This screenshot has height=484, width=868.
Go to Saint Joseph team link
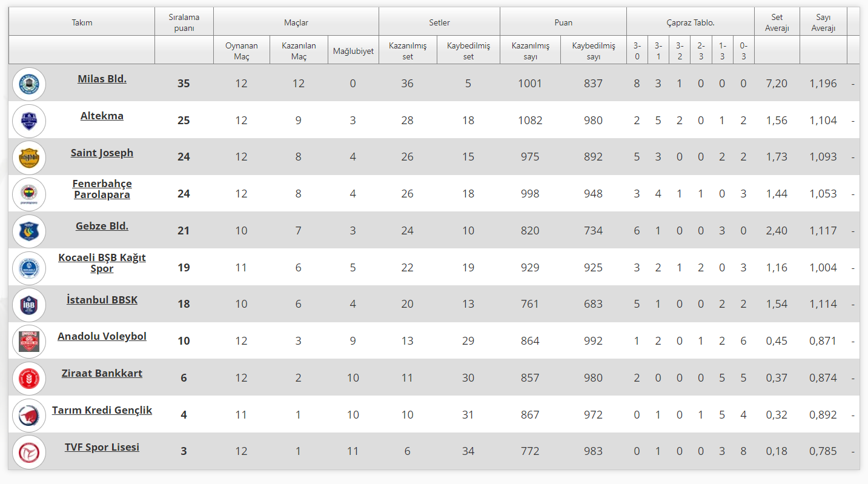coord(102,153)
